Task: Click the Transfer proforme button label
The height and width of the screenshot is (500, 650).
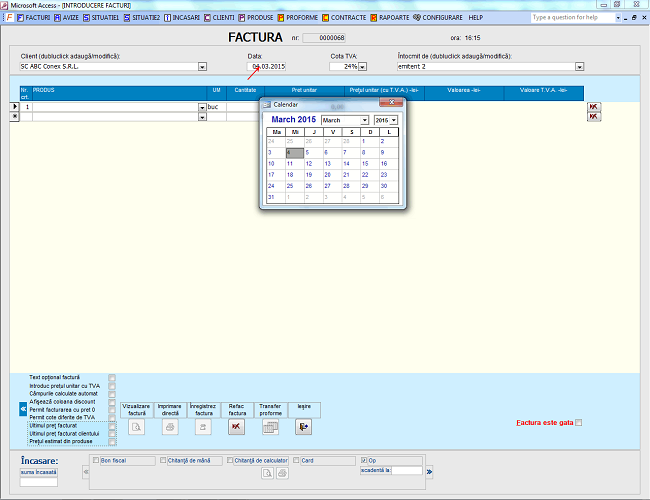Action: click(x=270, y=410)
